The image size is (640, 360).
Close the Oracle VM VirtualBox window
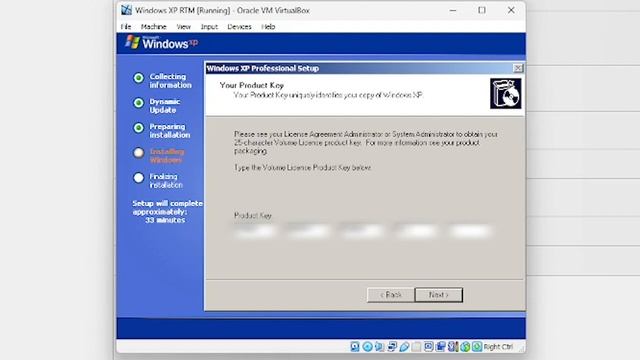point(511,10)
